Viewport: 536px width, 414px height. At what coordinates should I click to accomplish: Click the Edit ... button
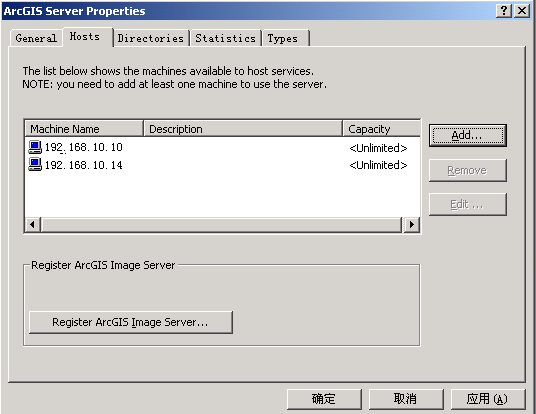click(x=468, y=204)
